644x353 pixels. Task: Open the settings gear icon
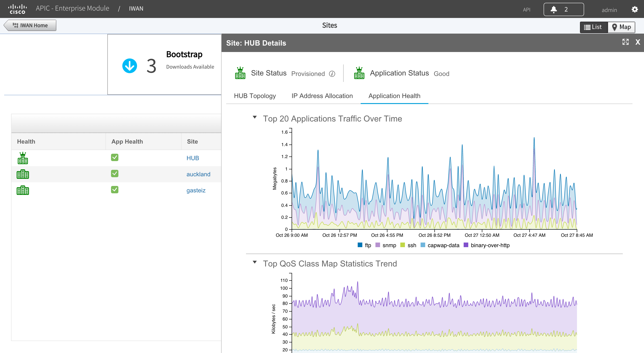pyautogui.click(x=635, y=9)
